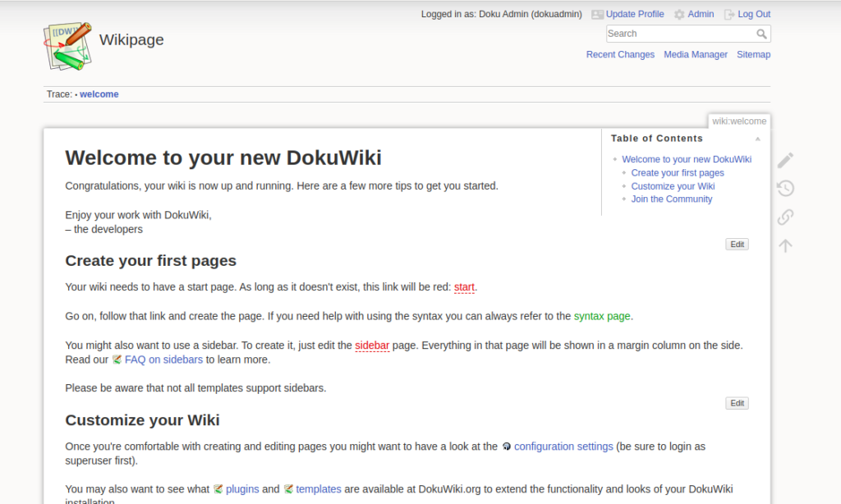841x504 pixels.
Task: Open the plugins link
Action: 242,489
